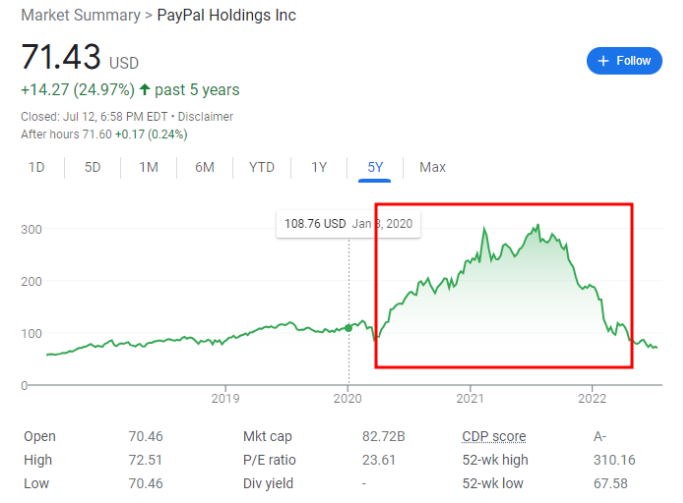Select the 5Y range tab
683x503 pixels.
click(376, 167)
